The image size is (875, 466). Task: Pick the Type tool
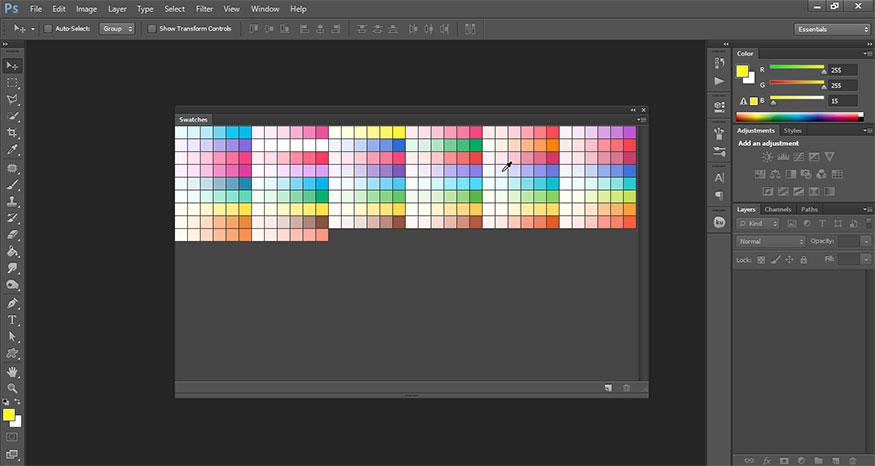12,320
